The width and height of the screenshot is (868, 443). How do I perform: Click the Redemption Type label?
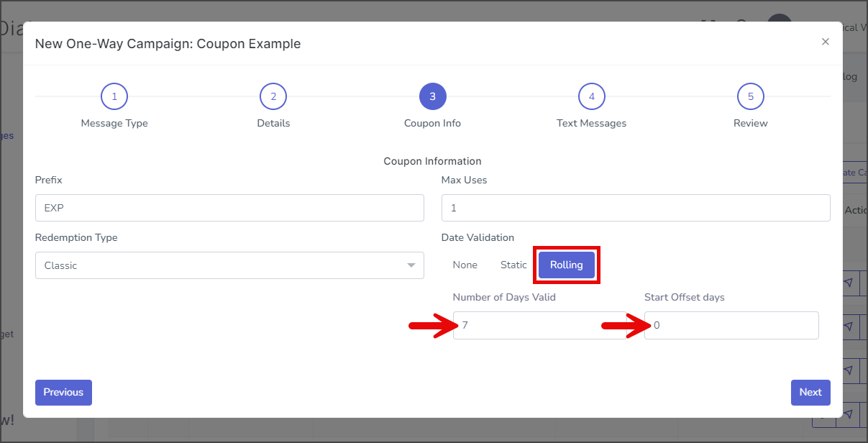[x=76, y=237]
